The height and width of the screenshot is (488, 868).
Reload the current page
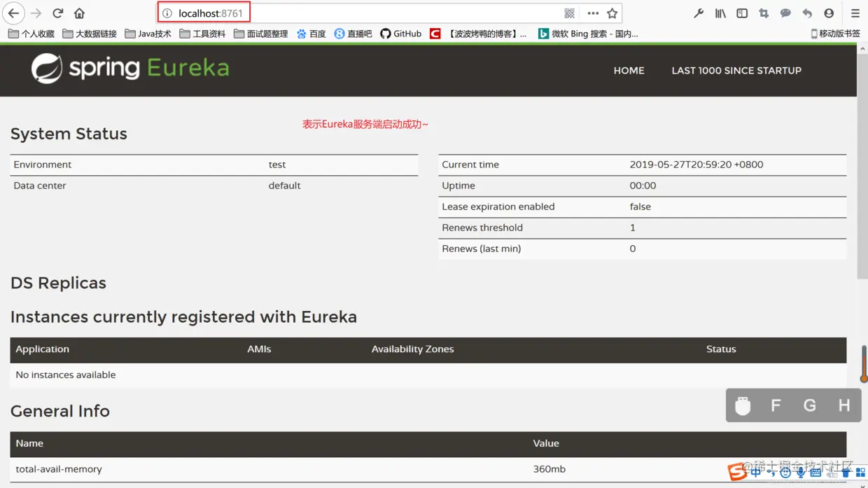(x=58, y=13)
